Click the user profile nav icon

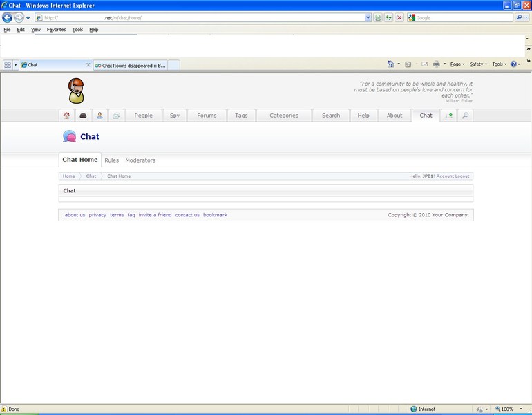pyautogui.click(x=99, y=116)
